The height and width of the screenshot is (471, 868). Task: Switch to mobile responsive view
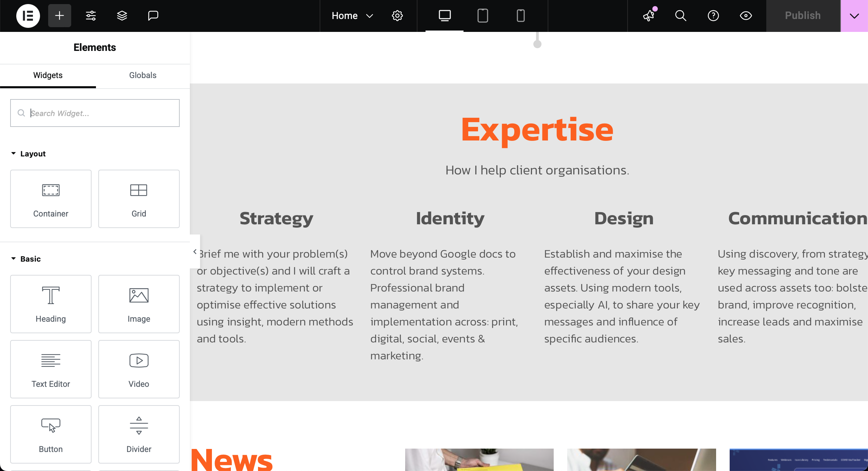pos(520,16)
